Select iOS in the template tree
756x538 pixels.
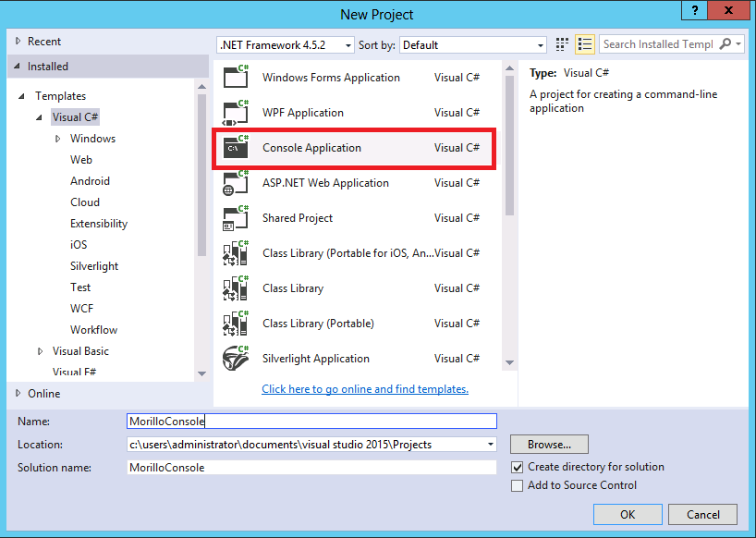pyautogui.click(x=79, y=244)
